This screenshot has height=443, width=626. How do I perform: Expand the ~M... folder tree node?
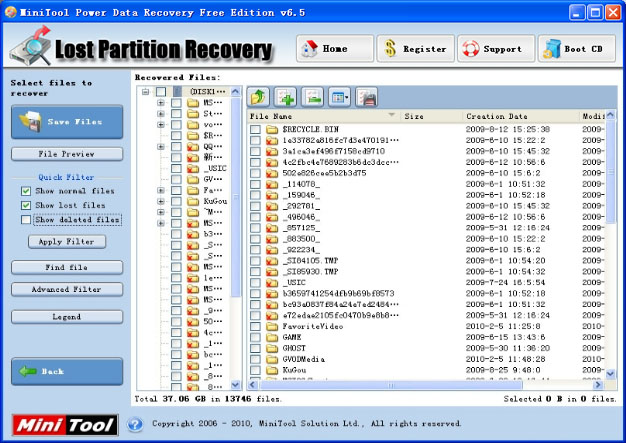tap(161, 212)
